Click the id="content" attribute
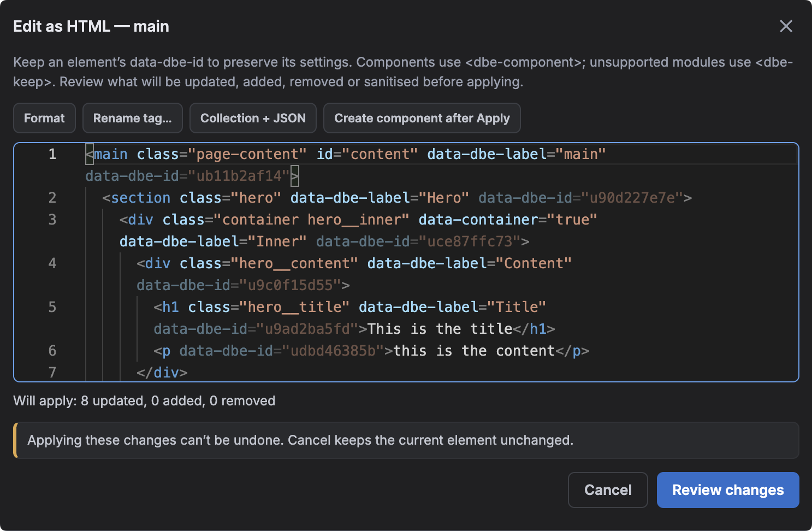This screenshot has width=812, height=531. click(368, 154)
